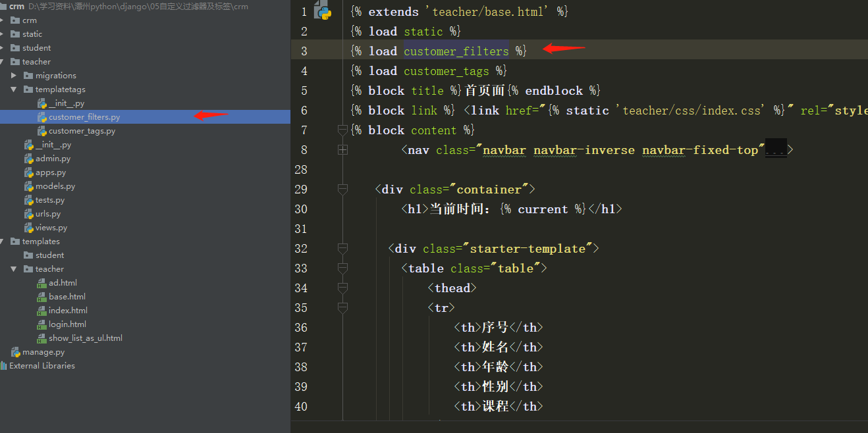Fold the block content tag at line 7
Viewport: 868px width, 433px height.
[342, 130]
